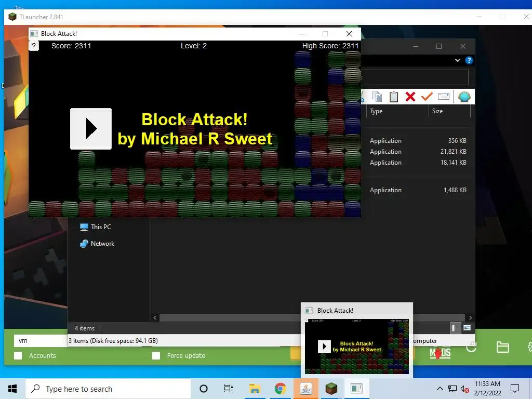Viewport: 532px width, 399px height.
Task: Click the scroll right arrow in File Explorer
Action: click(470, 317)
